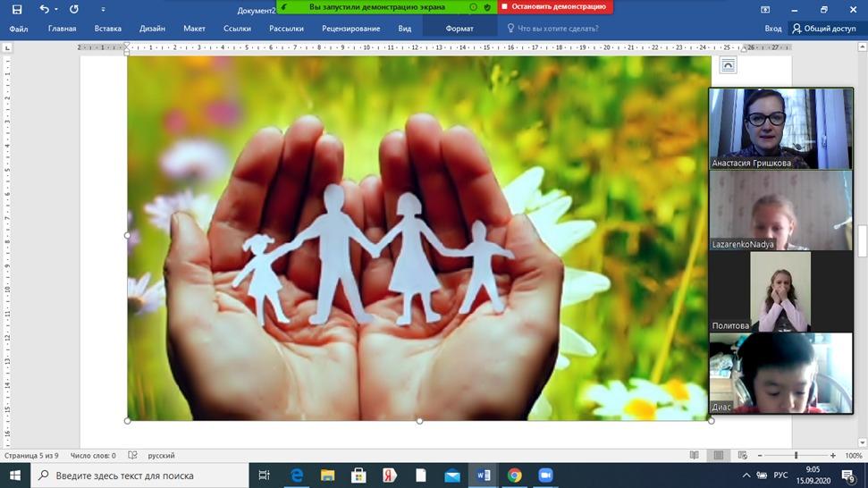Expand the Undo history dropdown arrow

coord(56,10)
